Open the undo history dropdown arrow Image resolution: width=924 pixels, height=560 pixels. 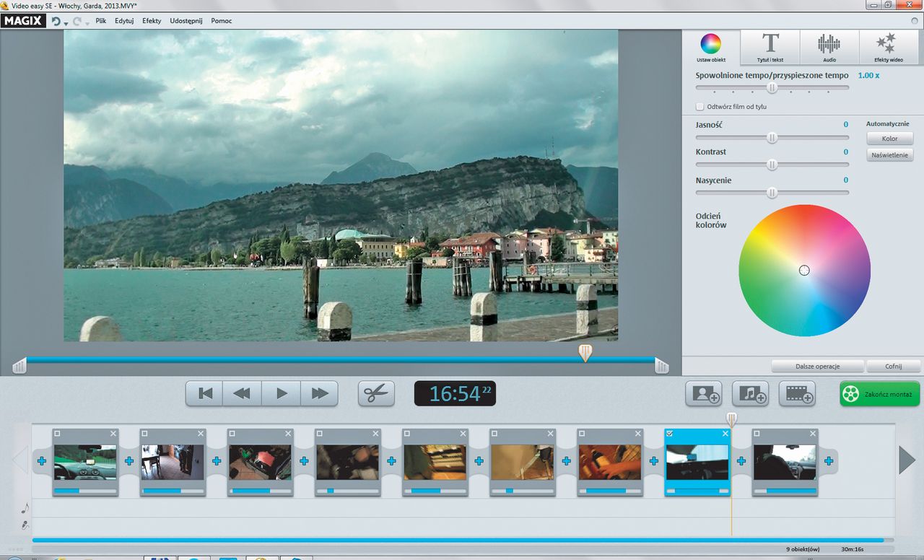[66, 23]
